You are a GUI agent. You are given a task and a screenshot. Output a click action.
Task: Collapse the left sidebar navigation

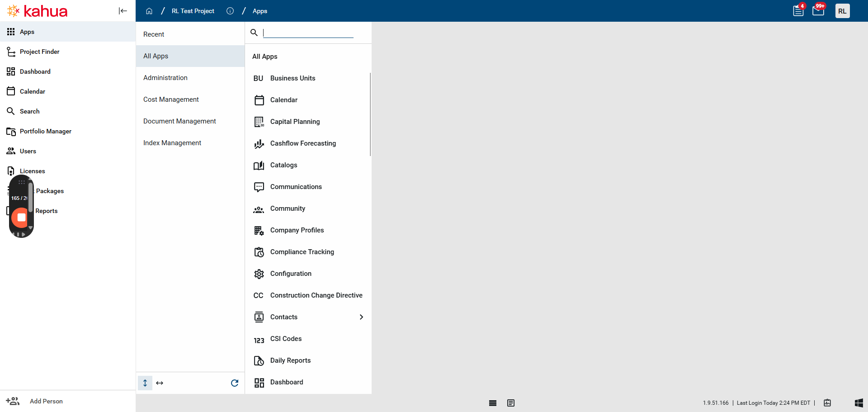coord(123,11)
